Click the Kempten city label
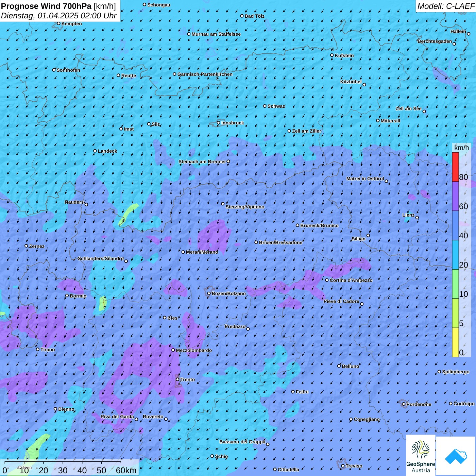 tap(71, 23)
